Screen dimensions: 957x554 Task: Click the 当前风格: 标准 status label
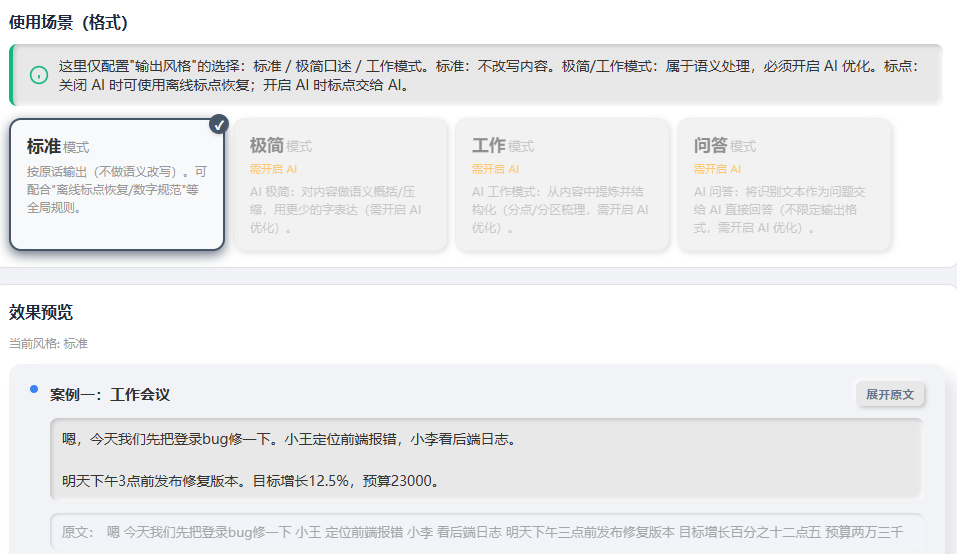click(49, 343)
